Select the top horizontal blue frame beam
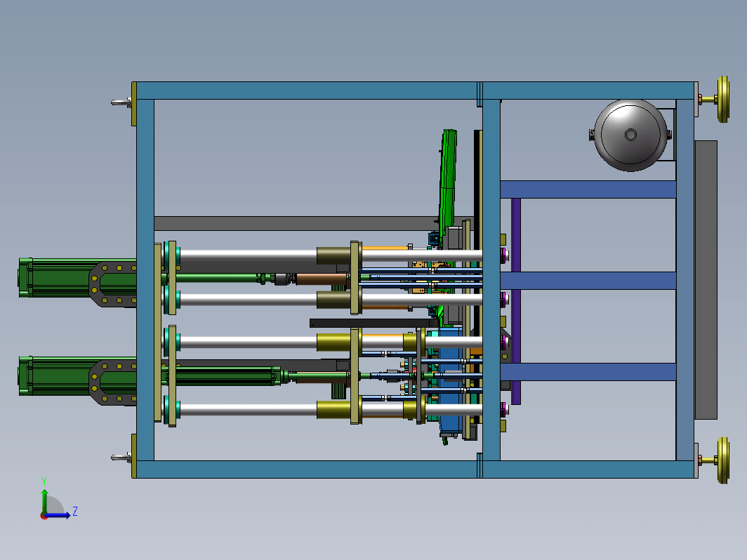Image resolution: width=747 pixels, height=560 pixels. [414, 91]
